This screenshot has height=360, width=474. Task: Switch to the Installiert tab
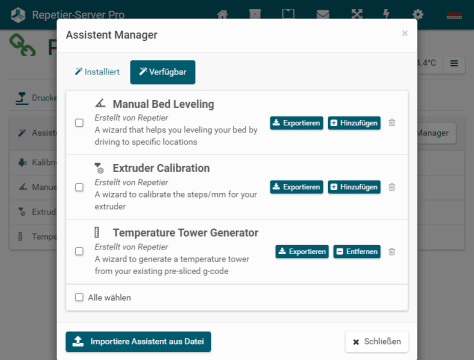click(x=97, y=72)
